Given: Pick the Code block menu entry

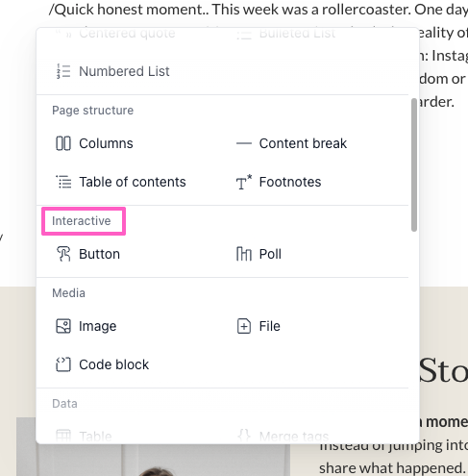Looking at the screenshot, I should click(113, 364).
